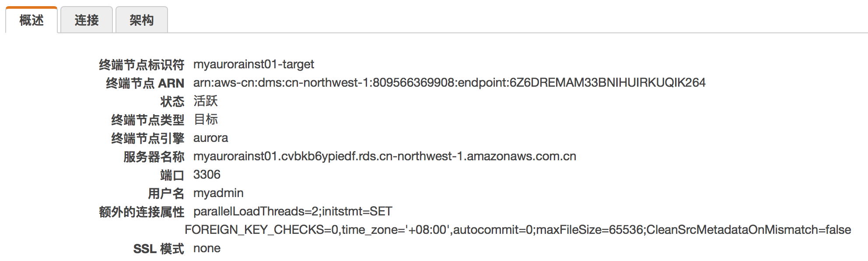Click the 终端节点引擎 label
Image resolution: width=868 pixels, height=261 pixels.
coord(147,138)
